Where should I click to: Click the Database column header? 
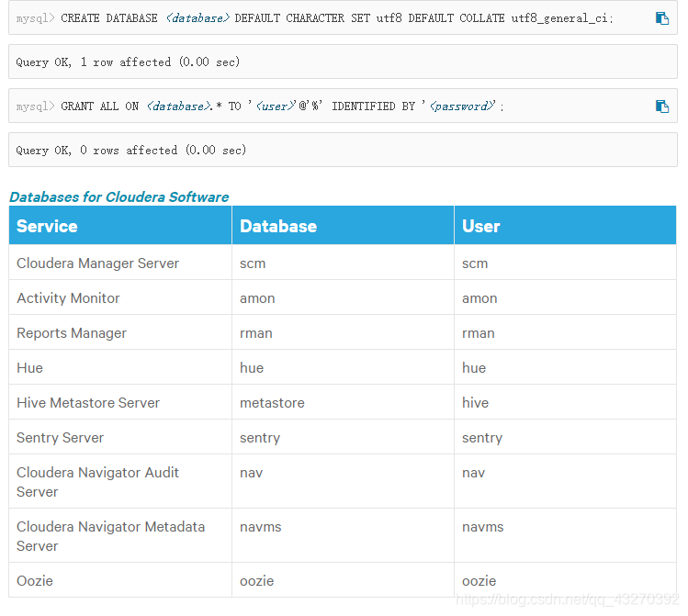(x=343, y=225)
